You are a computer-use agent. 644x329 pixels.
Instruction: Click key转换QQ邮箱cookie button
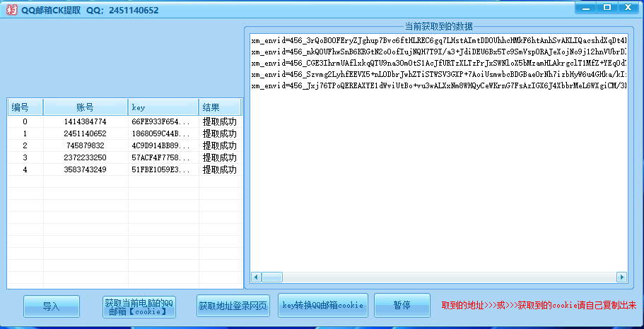pos(323,306)
